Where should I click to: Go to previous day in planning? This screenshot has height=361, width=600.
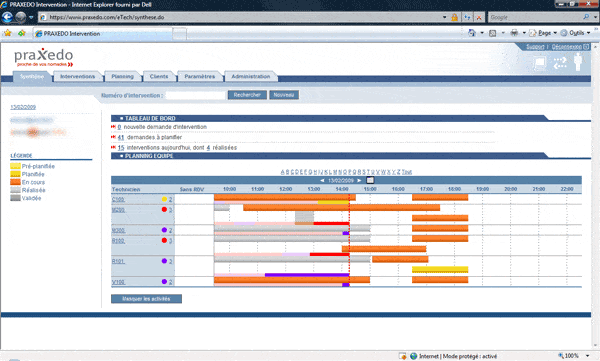coord(322,180)
